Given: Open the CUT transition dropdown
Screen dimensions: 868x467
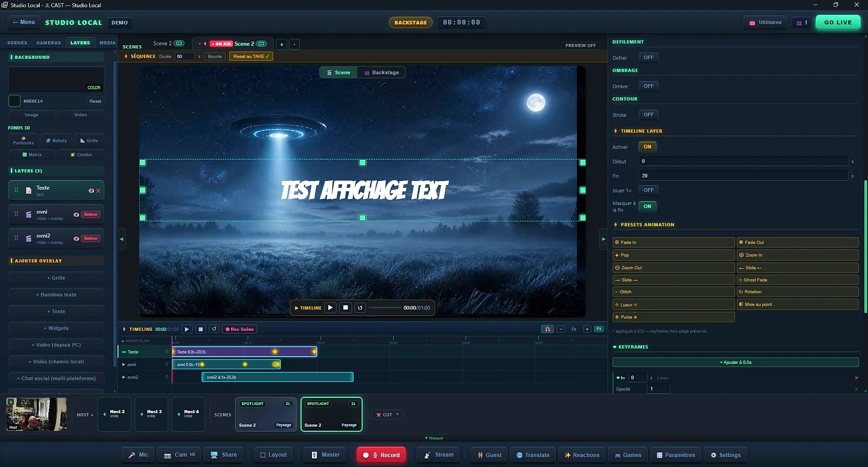Looking at the screenshot, I should coord(388,415).
